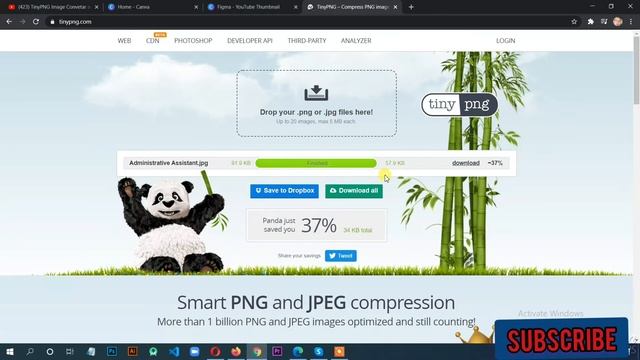Open the ANALYZER menu item
This screenshot has height=360, width=640.
coord(356,41)
